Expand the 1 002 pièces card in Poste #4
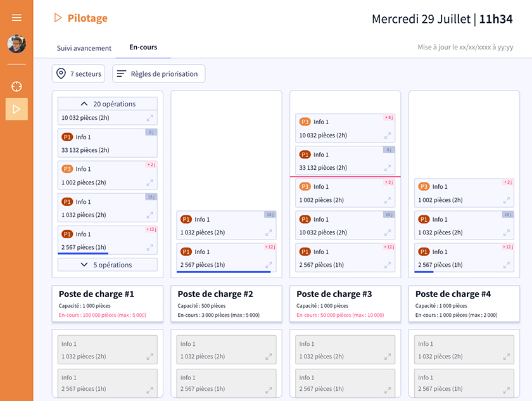Screen dimensions: 532x401 [x=507, y=200]
